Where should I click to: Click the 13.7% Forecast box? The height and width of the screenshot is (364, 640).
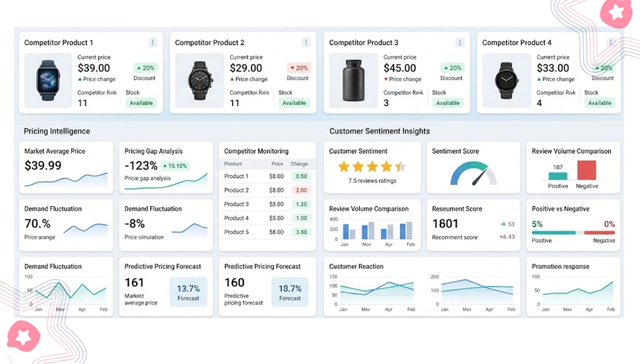click(188, 292)
